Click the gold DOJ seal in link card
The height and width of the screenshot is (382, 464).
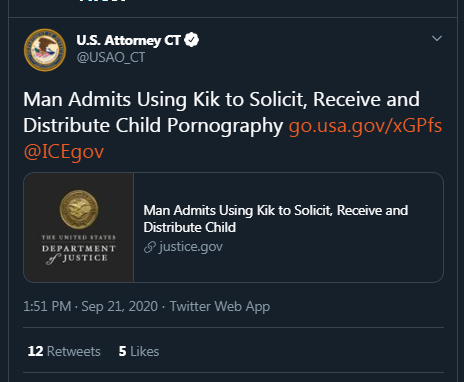coord(79,210)
